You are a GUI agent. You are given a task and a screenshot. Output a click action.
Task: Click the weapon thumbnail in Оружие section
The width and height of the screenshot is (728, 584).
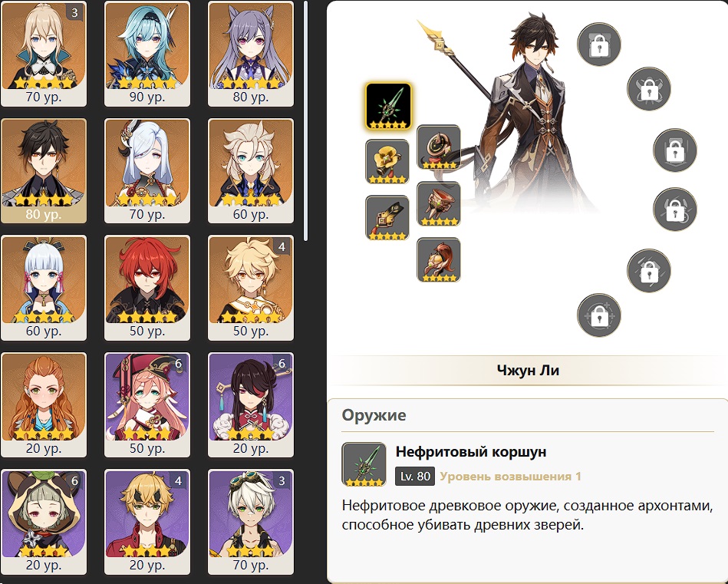point(364,464)
